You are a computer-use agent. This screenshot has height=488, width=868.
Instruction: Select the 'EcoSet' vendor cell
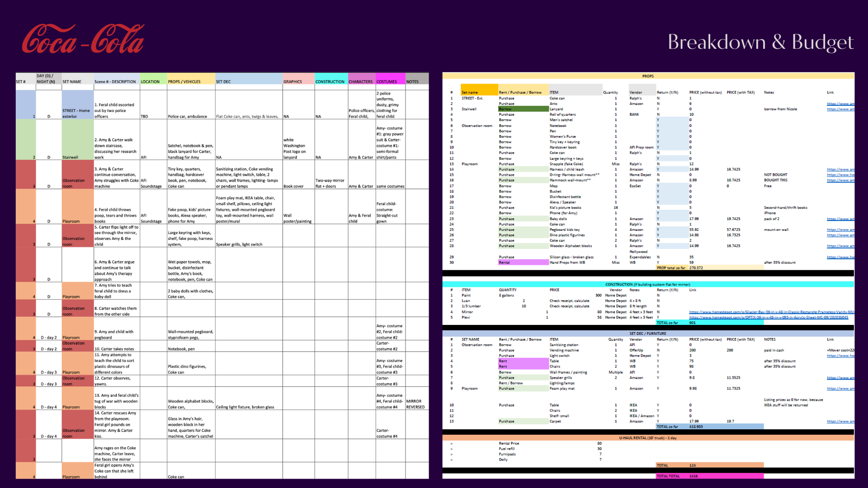pyautogui.click(x=635, y=186)
